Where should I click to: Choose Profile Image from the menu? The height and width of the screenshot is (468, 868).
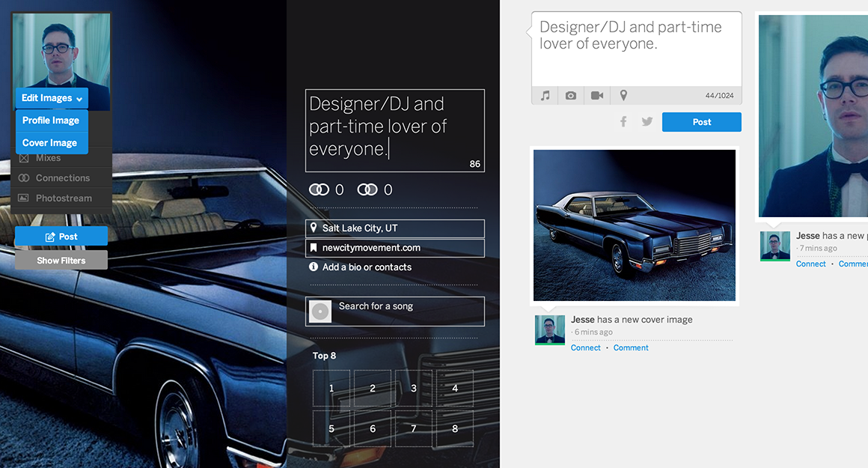tap(51, 121)
